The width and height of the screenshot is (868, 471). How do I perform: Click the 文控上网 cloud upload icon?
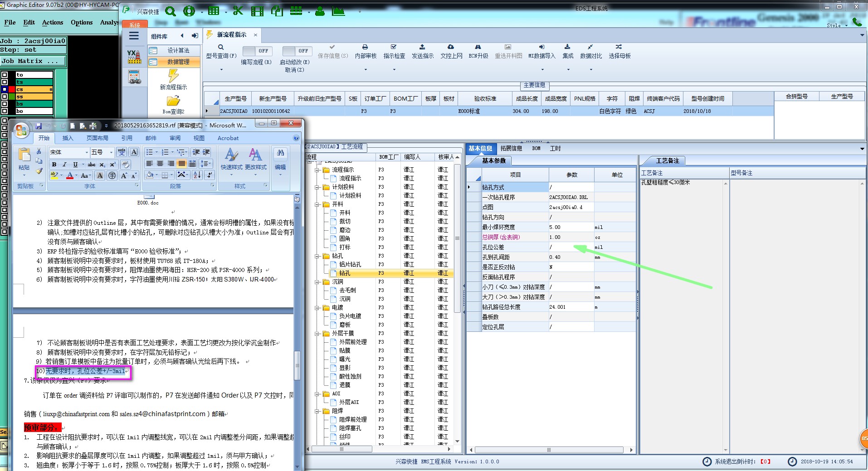[x=451, y=47]
